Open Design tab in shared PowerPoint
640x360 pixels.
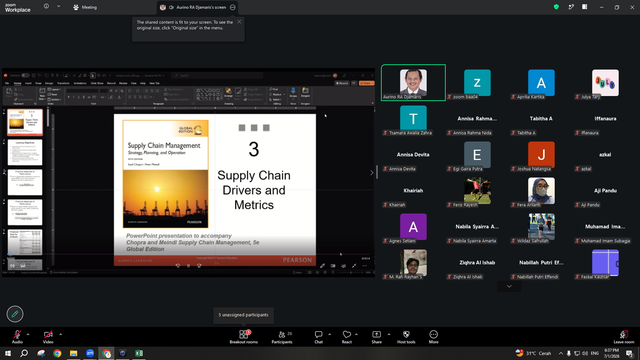pos(49,83)
